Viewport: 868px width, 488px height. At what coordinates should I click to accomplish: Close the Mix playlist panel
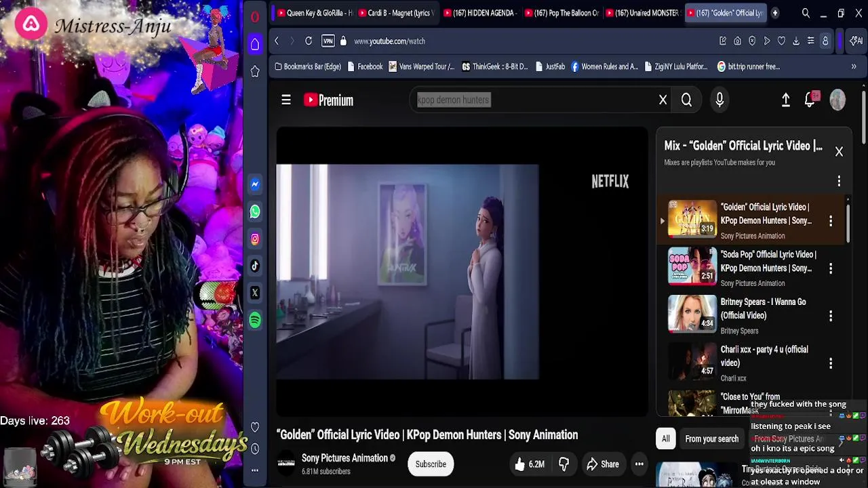(x=839, y=152)
